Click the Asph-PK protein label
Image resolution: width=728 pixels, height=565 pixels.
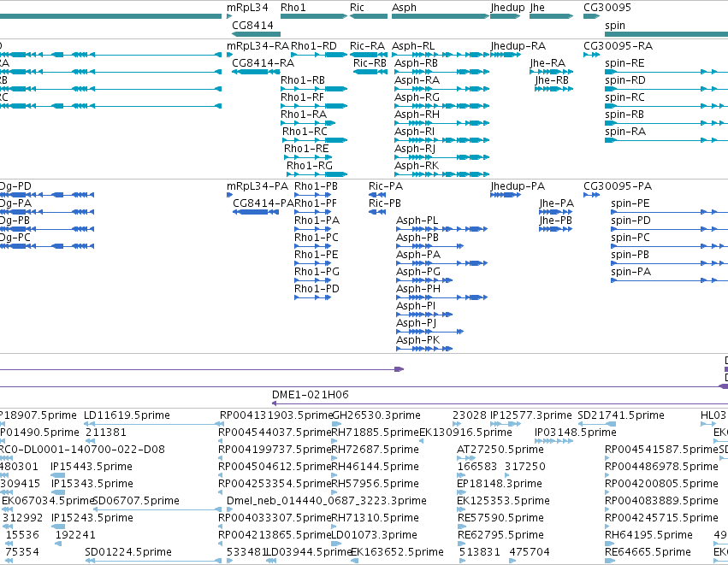417,340
